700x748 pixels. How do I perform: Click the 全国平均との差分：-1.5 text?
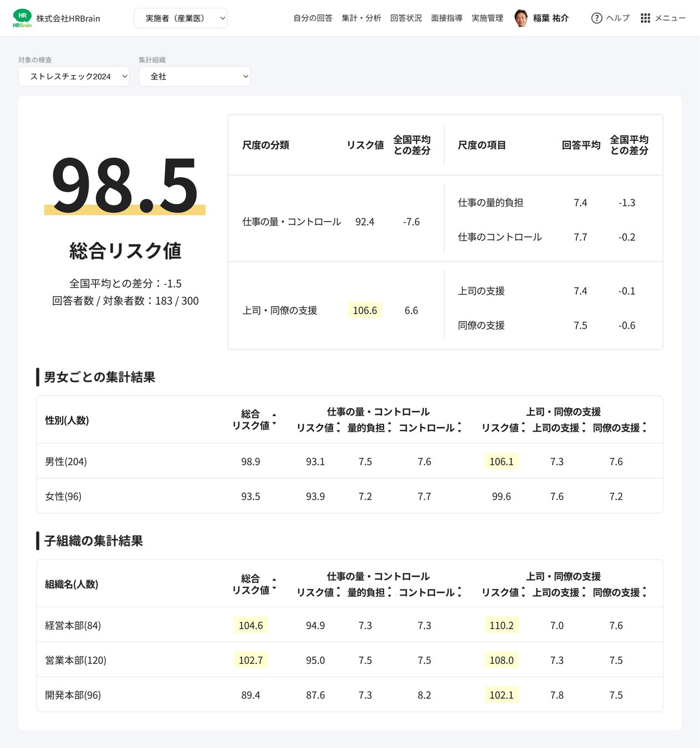click(x=125, y=284)
